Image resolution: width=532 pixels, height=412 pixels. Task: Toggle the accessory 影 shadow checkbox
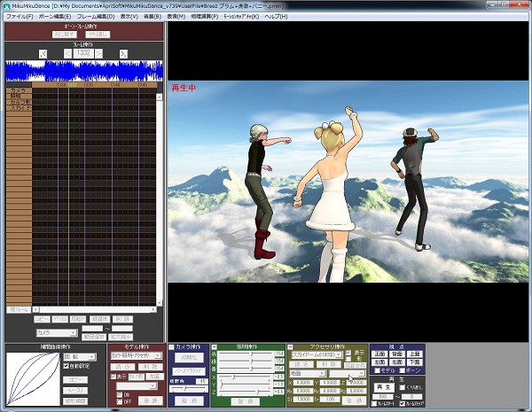(348, 359)
